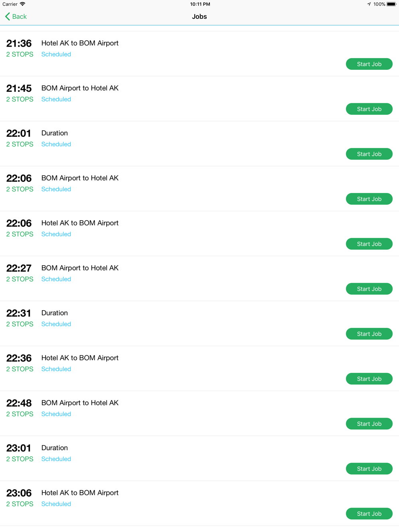The image size is (399, 532).
Task: Tap the Back chevron icon
Action: pyautogui.click(x=8, y=16)
